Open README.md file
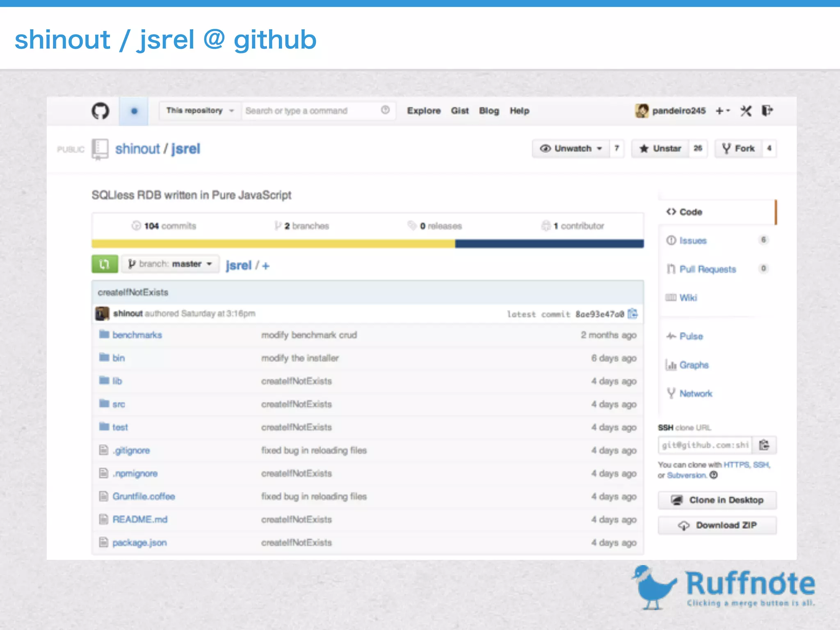This screenshot has width=840, height=630. click(x=140, y=520)
